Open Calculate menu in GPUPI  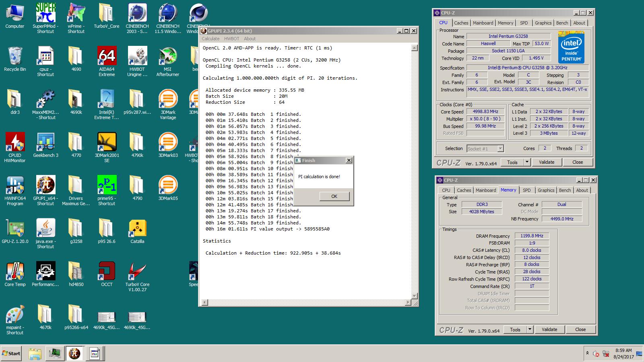pyautogui.click(x=211, y=39)
